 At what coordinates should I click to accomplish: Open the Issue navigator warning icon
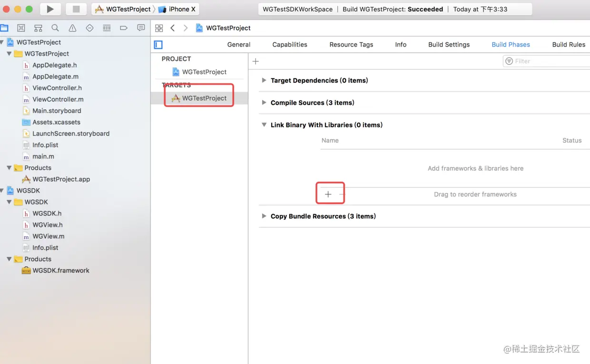[x=72, y=28]
